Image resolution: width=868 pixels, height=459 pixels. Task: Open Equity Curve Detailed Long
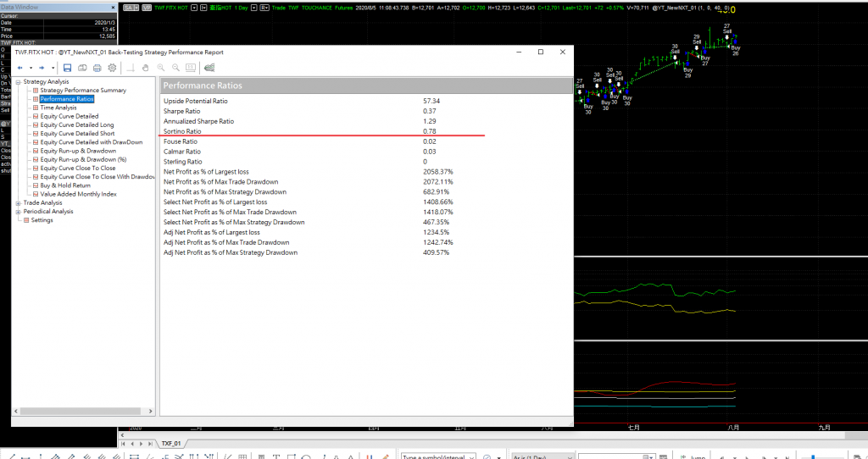pos(76,125)
